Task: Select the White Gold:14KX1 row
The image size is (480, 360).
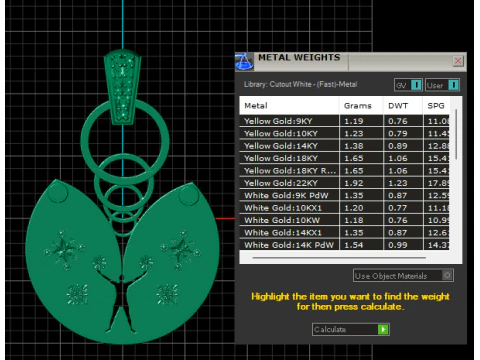Action: pos(344,232)
